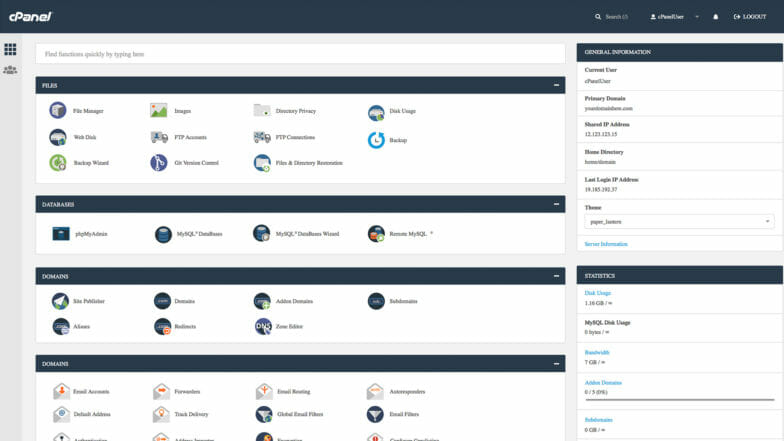Open Email Accounts
Screen dimensions: 784x441
pos(62,391)
